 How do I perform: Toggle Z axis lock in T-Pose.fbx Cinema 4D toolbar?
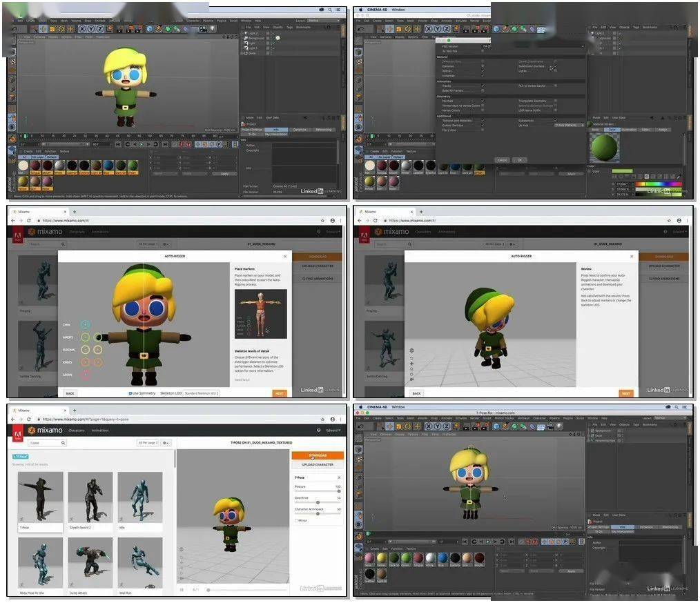pyautogui.click(x=446, y=426)
